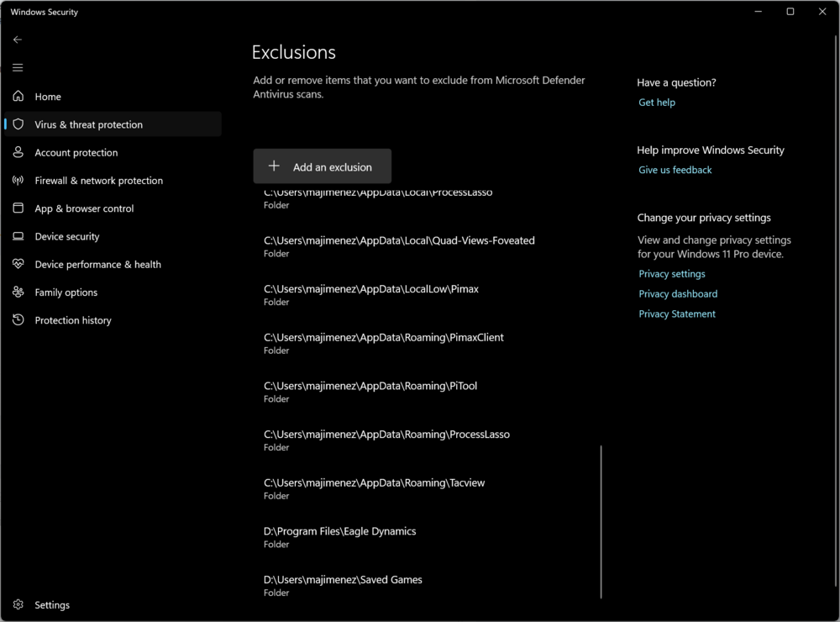Click the Family options people icon
840x622 pixels.
pos(18,293)
